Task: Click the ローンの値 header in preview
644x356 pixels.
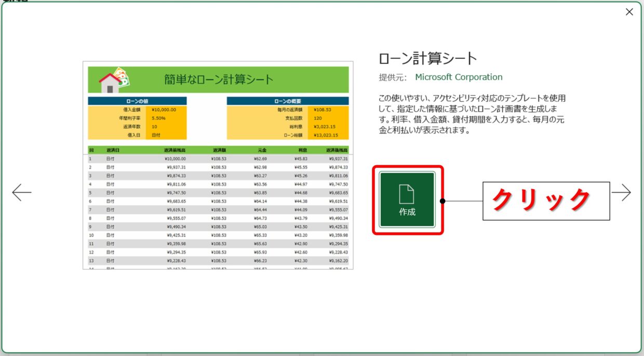Action: (x=137, y=101)
